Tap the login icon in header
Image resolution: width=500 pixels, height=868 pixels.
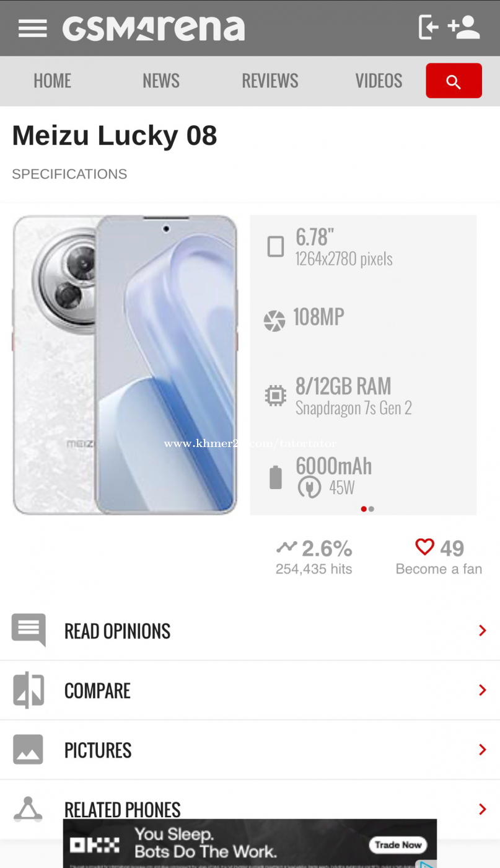point(429,27)
